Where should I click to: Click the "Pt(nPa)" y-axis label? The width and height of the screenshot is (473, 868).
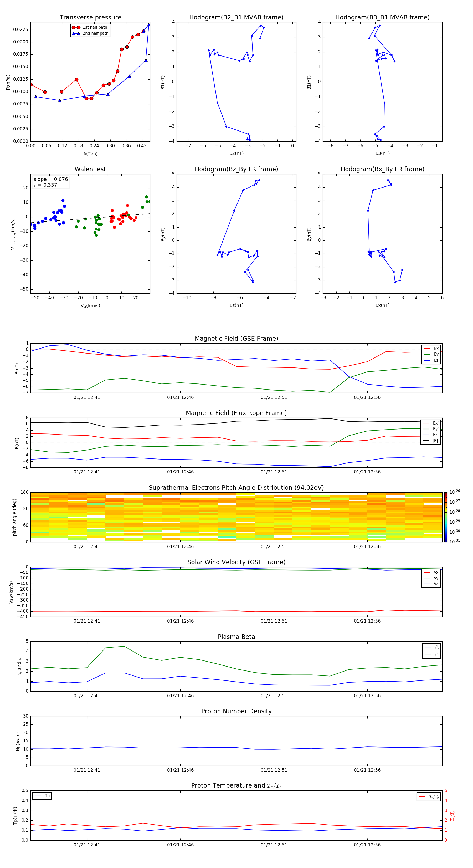(8, 82)
